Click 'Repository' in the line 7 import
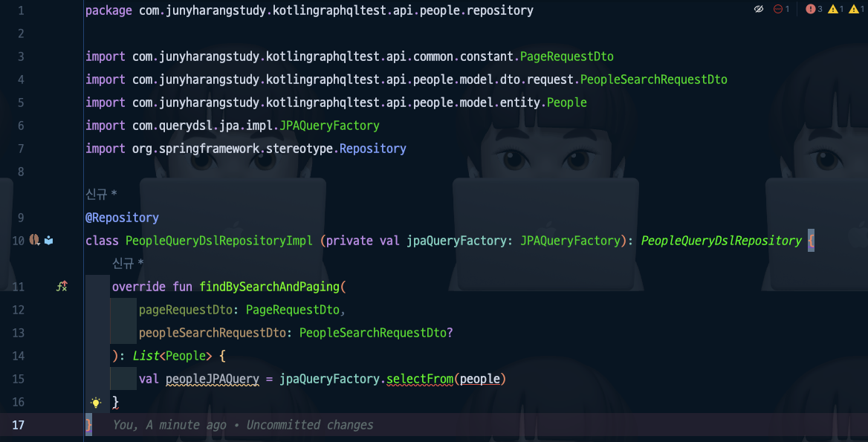The height and width of the screenshot is (442, 868). pos(373,149)
